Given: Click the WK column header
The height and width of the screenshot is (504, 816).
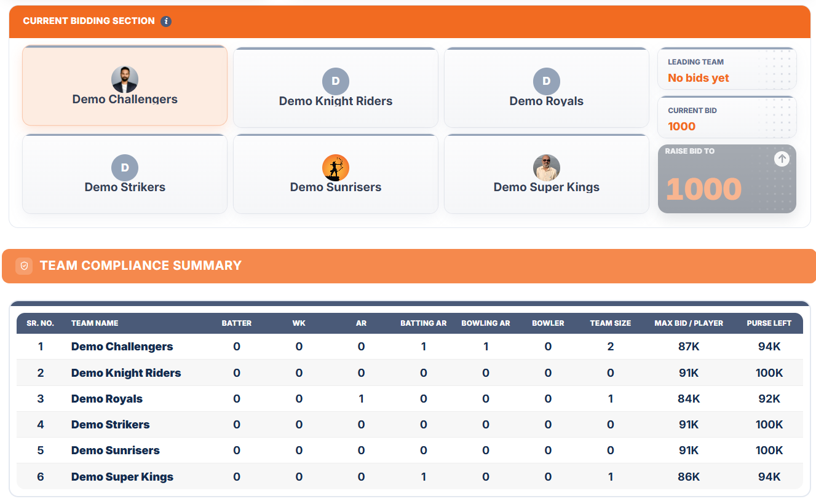Looking at the screenshot, I should pyautogui.click(x=299, y=323).
